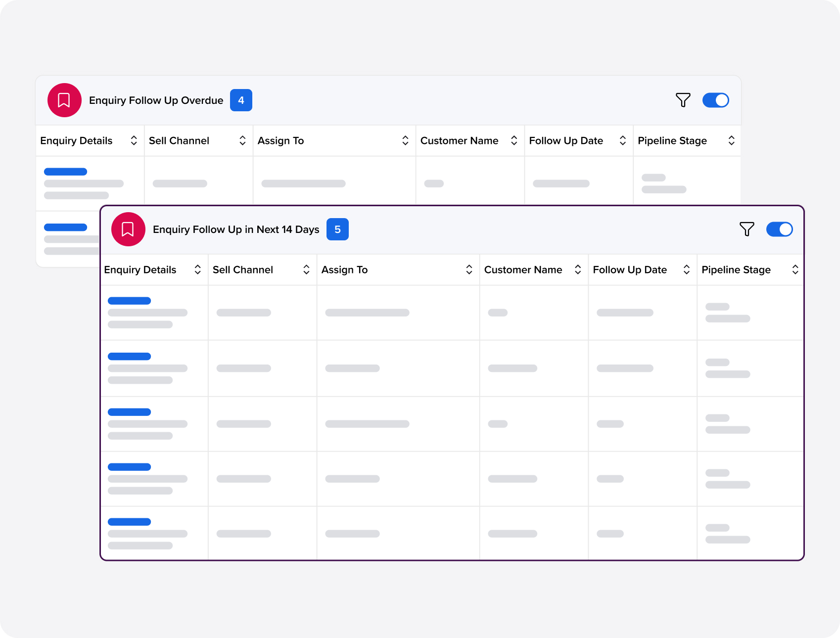Screen dimensions: 840x638
Task: Sort Enquiry Details in Overdue table
Action: [134, 140]
